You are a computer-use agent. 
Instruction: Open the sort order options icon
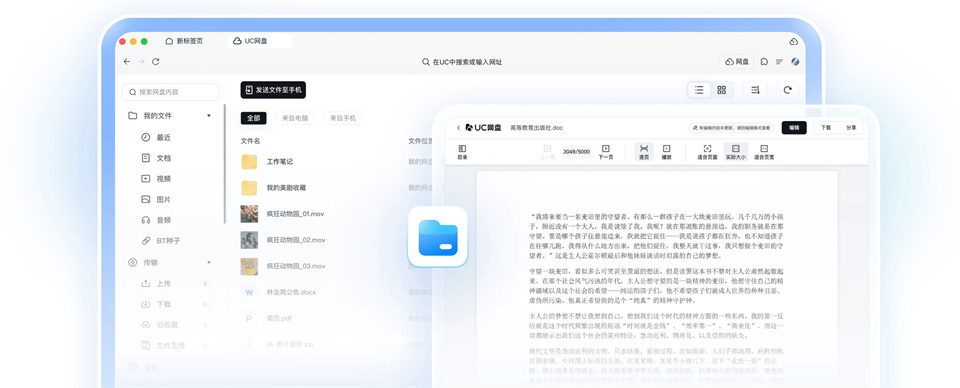755,90
